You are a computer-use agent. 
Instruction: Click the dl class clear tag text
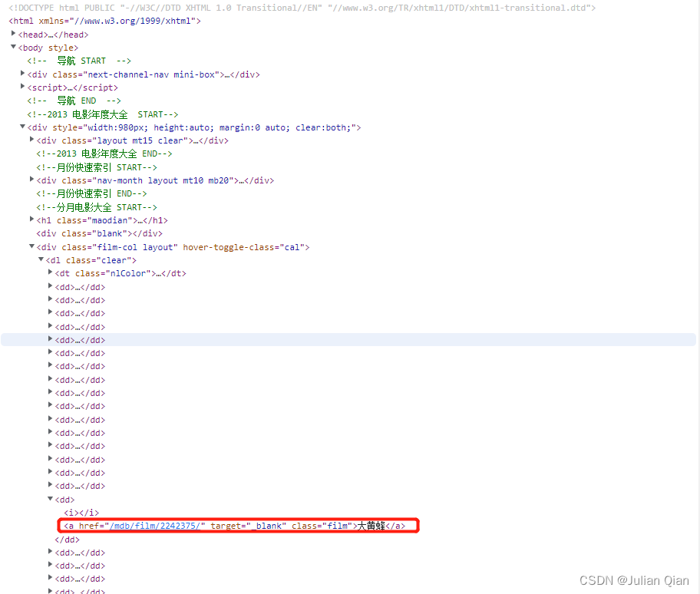point(91,260)
